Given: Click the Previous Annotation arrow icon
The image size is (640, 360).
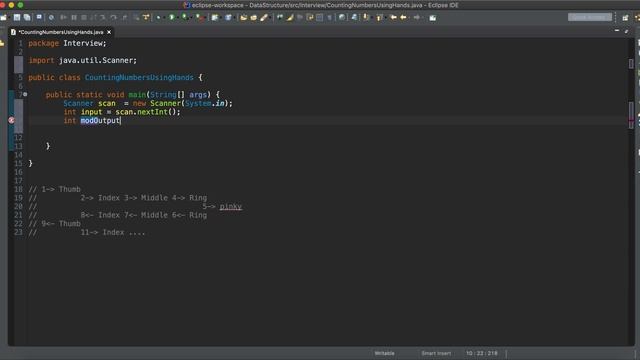Looking at the screenshot, I should pos(380,18).
